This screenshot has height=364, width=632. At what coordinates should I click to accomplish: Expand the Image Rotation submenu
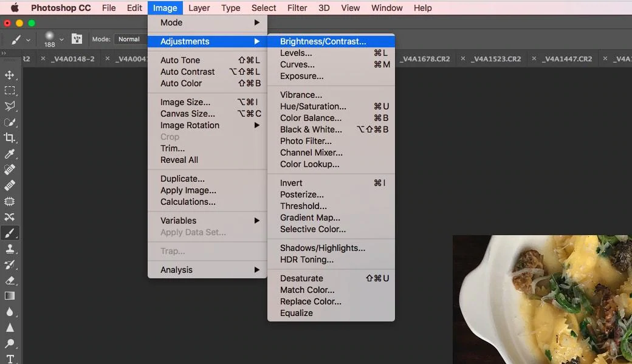tap(207, 125)
